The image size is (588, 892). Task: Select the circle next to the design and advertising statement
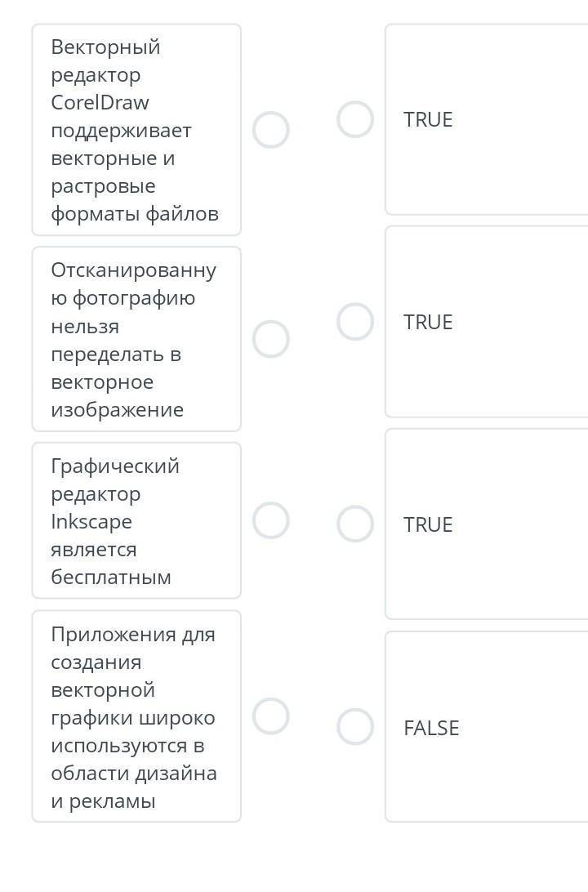271,716
